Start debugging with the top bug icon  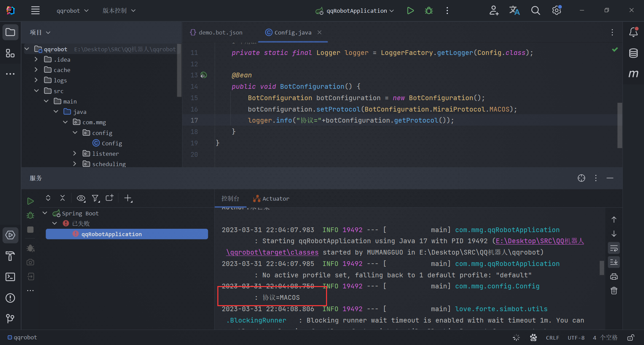pos(429,10)
